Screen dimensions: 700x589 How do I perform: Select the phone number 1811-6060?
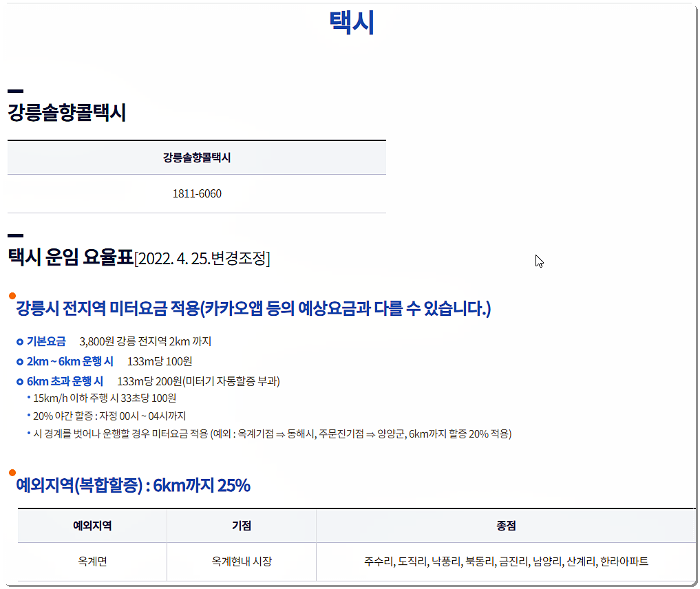[197, 193]
